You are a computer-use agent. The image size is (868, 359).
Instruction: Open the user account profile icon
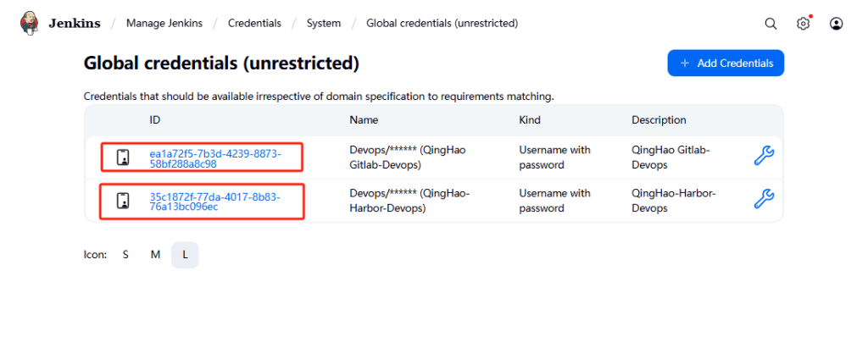(837, 24)
